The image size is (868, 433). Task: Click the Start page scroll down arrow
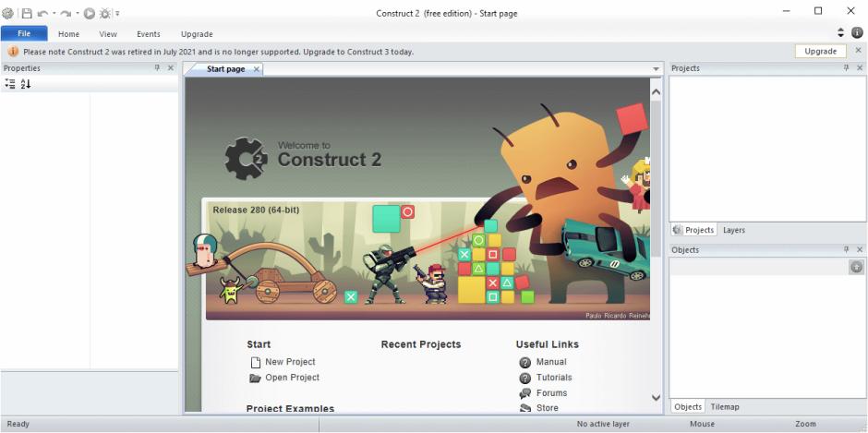coord(656,398)
